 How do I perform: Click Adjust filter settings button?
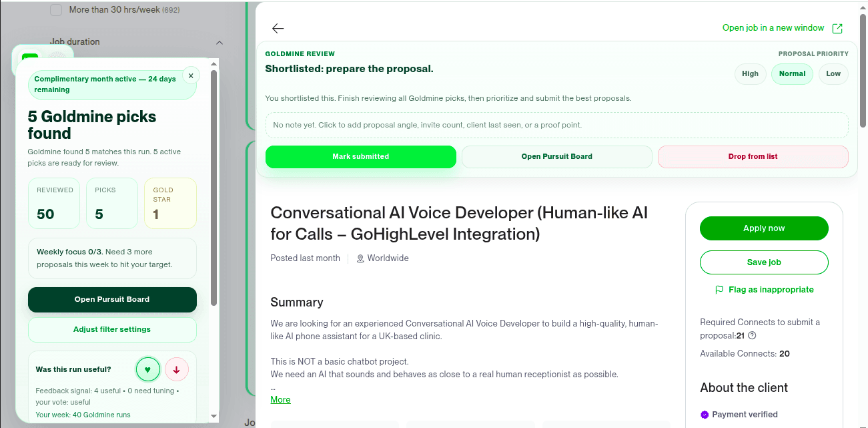[112, 329]
